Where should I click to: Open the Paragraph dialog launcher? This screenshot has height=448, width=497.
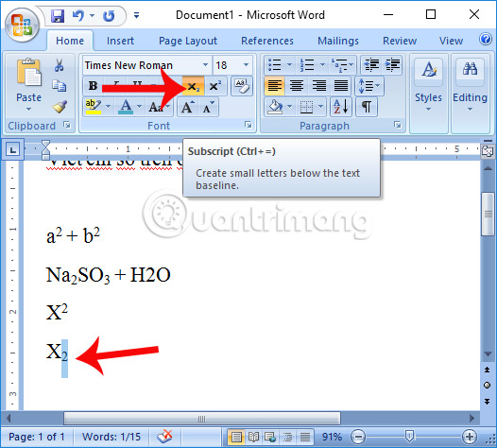pyautogui.click(x=397, y=125)
